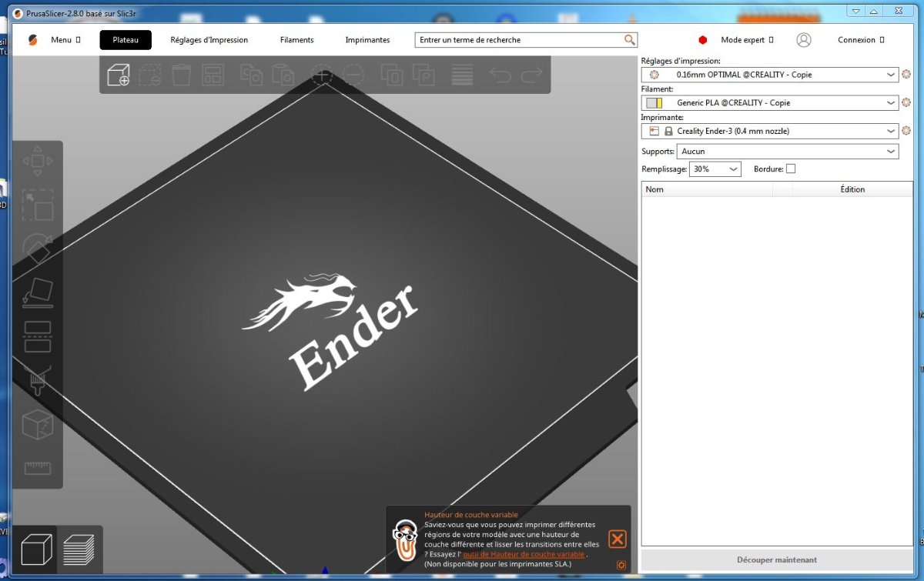Click the Add instance plus icon
Screen dimensions: 924x581
[322, 75]
